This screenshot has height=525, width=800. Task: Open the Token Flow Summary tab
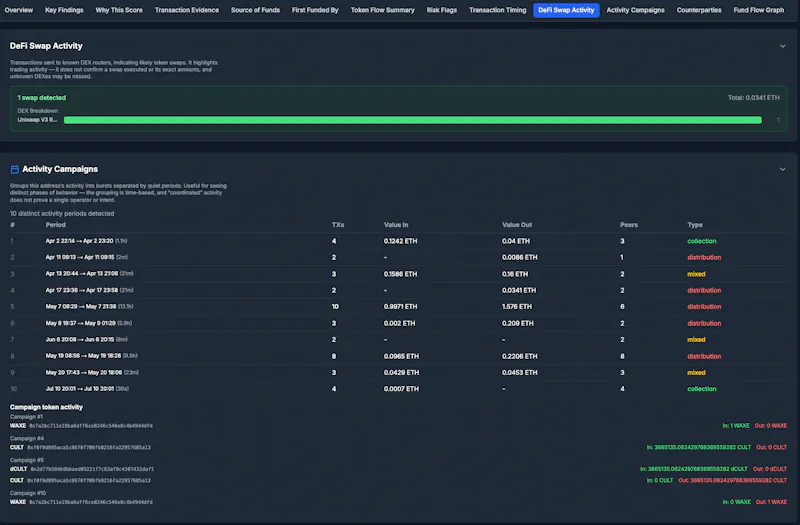(383, 10)
